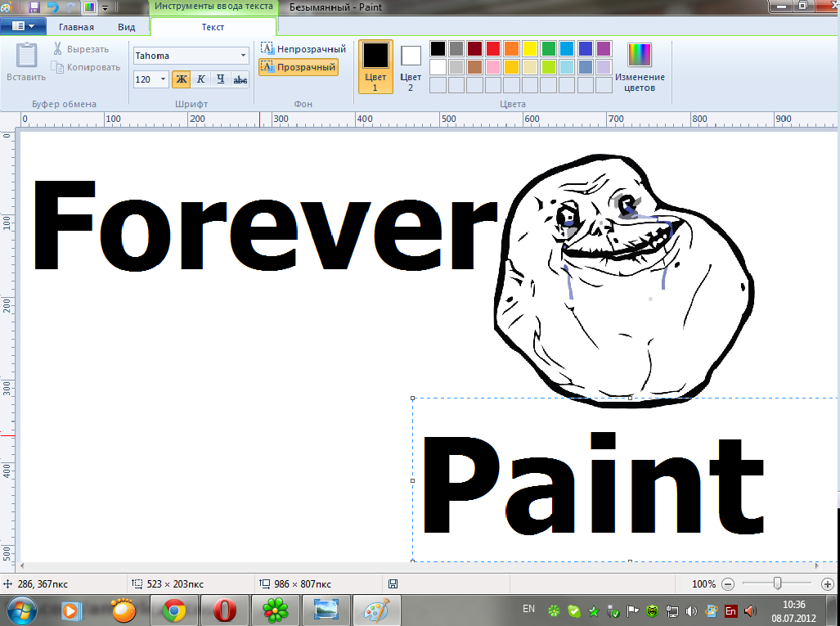The image size is (840, 626).
Task: Click the italic К formatting icon
Action: click(200, 79)
